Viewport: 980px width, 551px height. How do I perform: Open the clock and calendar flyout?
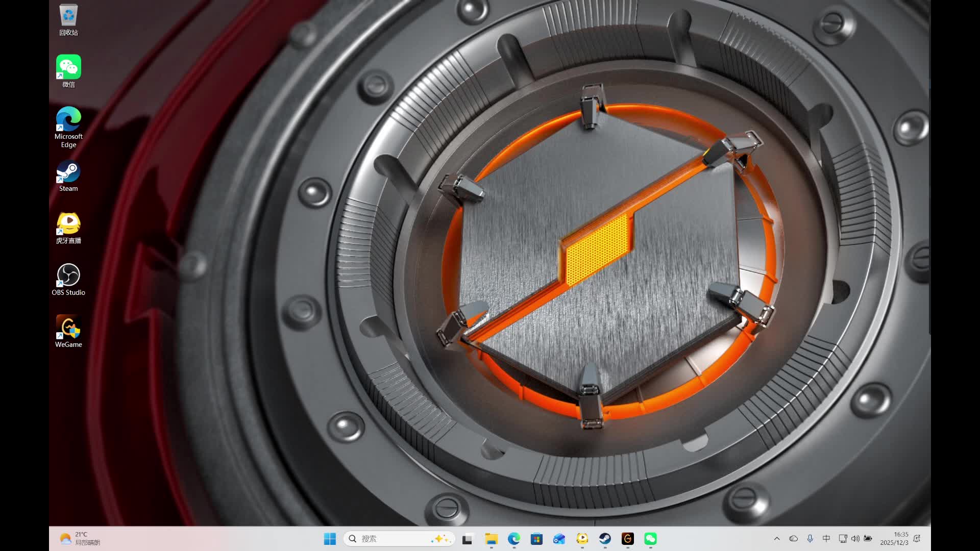(894, 539)
